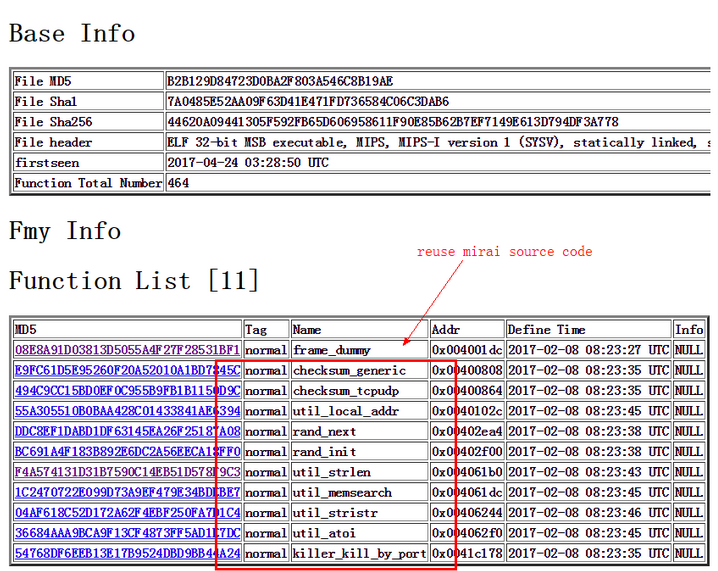Click the 'firstseen' label cell
Viewport: 718px width, 571px height.
coord(88,163)
